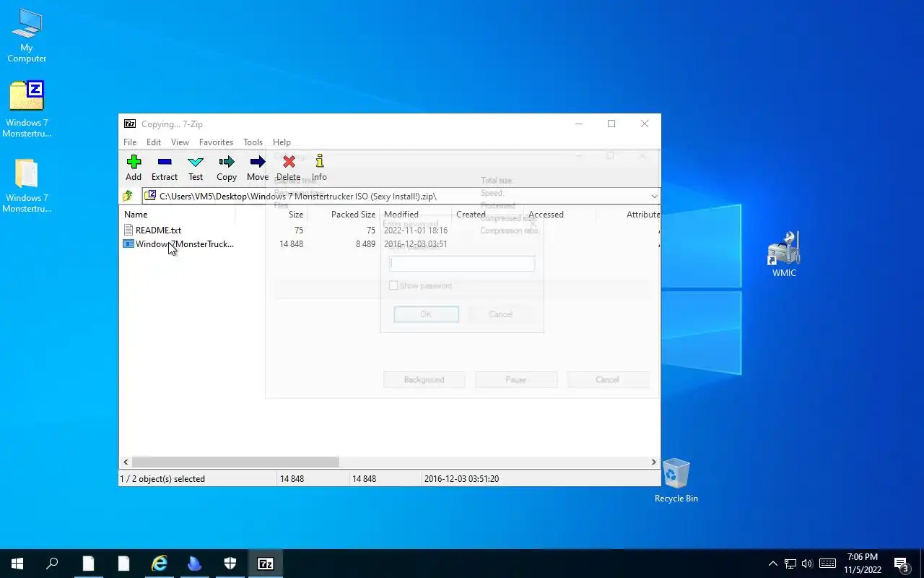Expand the address bar path dropdown
The image size is (924, 578).
654,196
